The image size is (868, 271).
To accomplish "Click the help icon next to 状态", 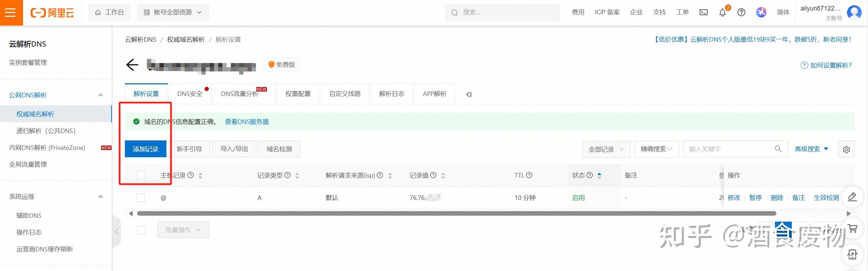I will [590, 175].
